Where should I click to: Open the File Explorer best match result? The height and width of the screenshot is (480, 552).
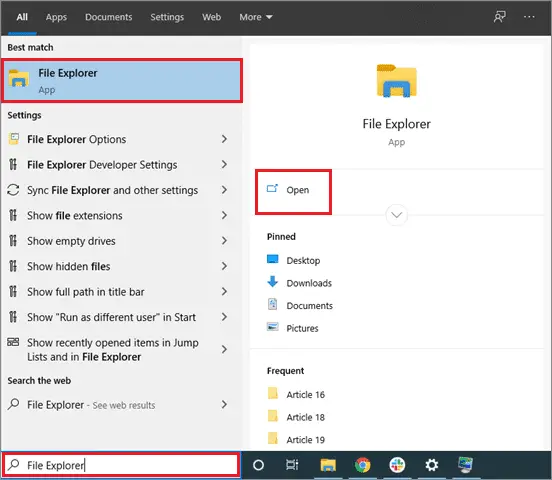(x=122, y=81)
